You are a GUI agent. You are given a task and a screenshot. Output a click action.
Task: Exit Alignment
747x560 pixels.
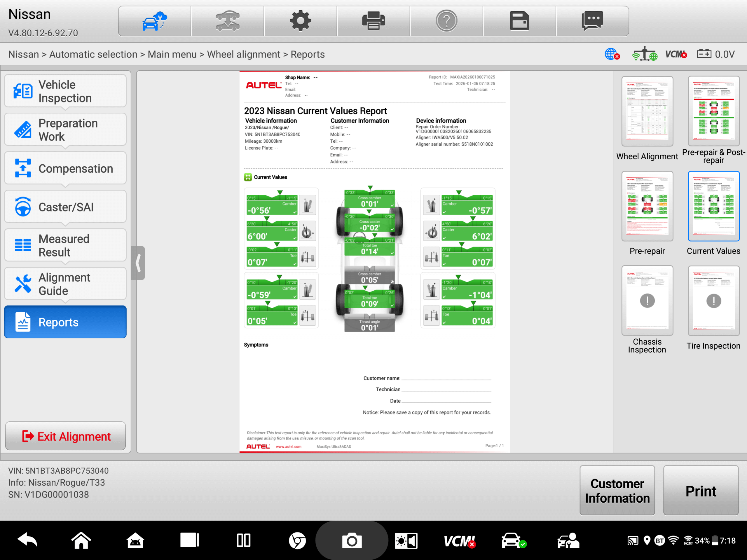click(66, 436)
